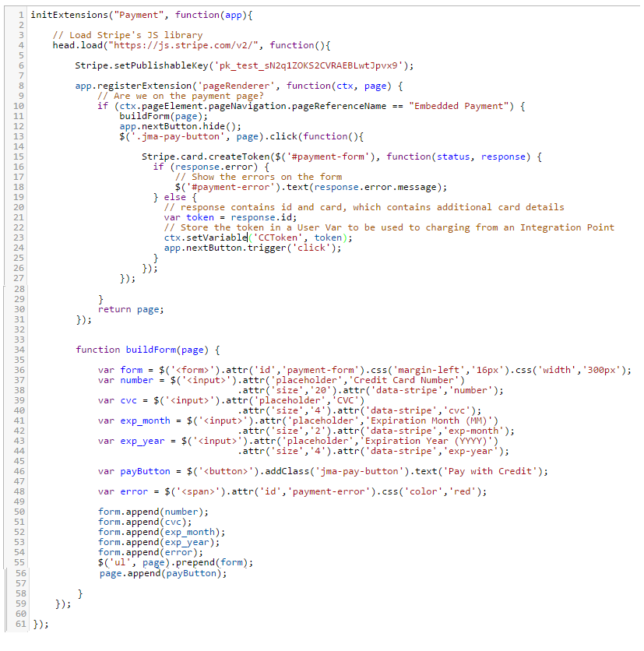Click prepend(form) on line 55
The width and height of the screenshot is (644, 651).
click(x=212, y=562)
